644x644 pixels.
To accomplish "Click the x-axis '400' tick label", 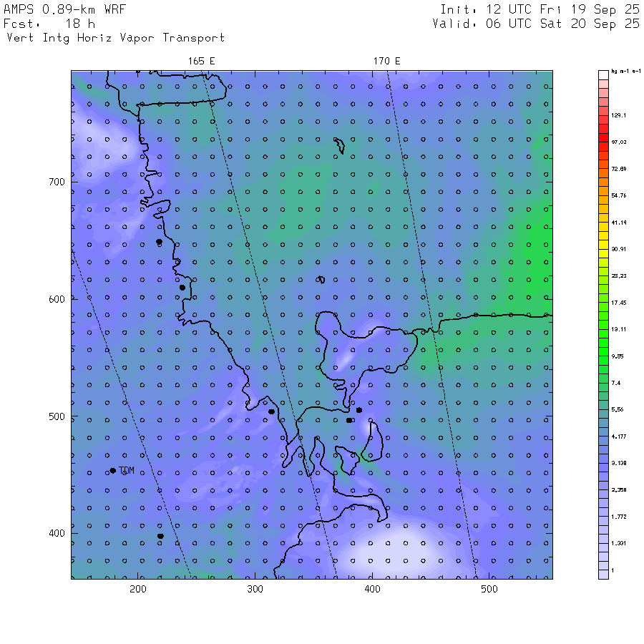I will click(372, 589).
